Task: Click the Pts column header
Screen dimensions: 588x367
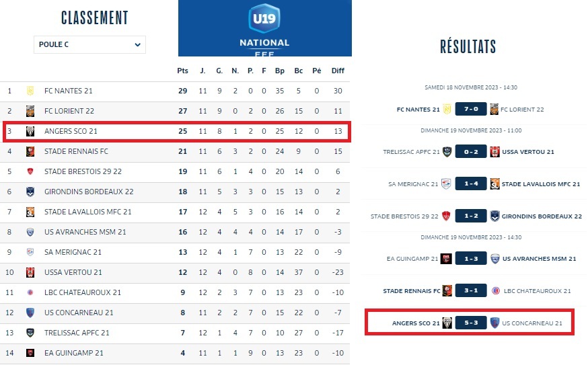Action: pyautogui.click(x=182, y=71)
